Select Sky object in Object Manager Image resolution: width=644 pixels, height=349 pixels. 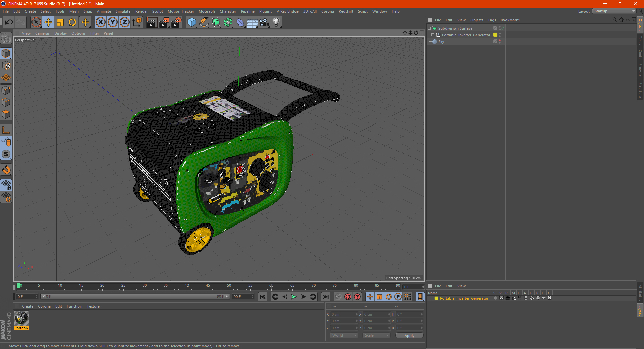[441, 42]
